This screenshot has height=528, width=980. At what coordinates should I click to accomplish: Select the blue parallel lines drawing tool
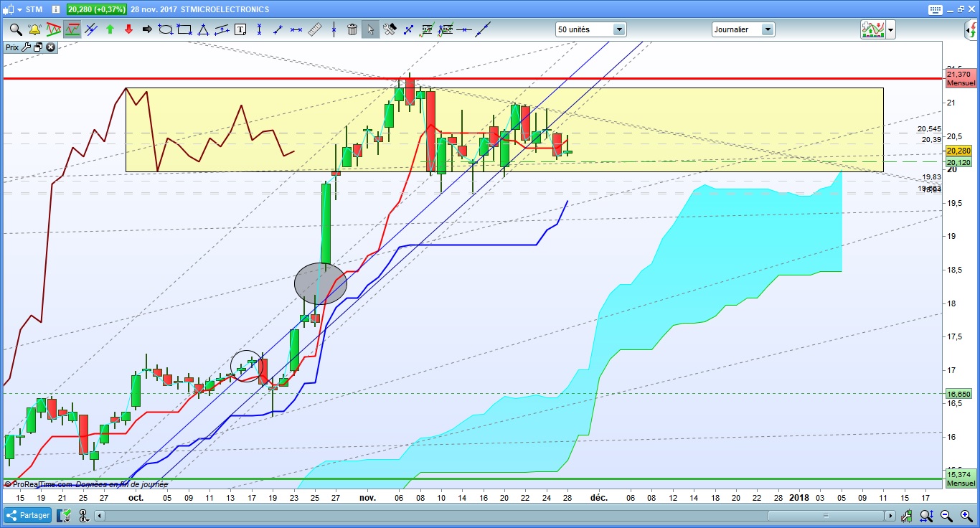coord(91,29)
